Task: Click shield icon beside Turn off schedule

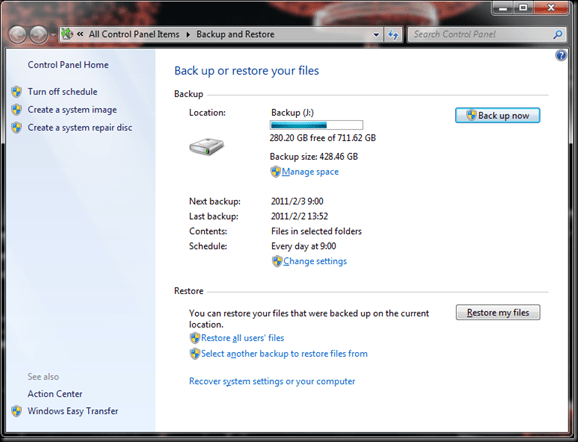Action: (16, 92)
